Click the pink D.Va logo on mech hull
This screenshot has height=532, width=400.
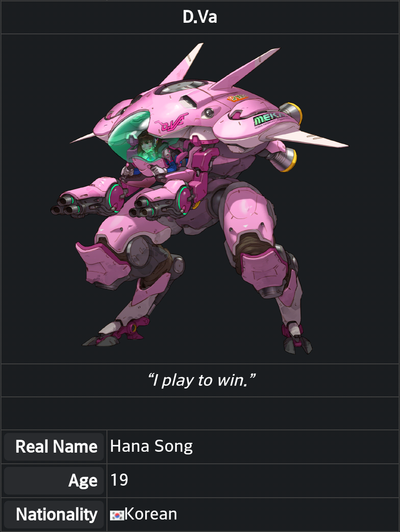174,123
